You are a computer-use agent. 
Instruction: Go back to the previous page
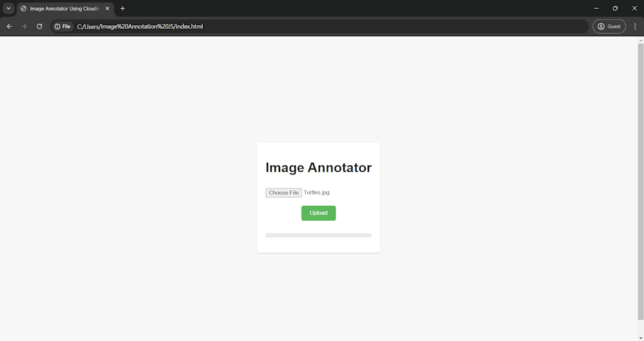[9, 26]
